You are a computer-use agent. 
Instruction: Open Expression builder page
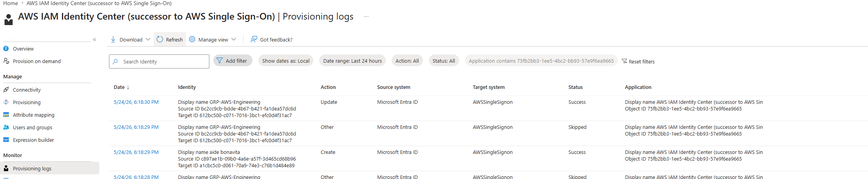33,140
